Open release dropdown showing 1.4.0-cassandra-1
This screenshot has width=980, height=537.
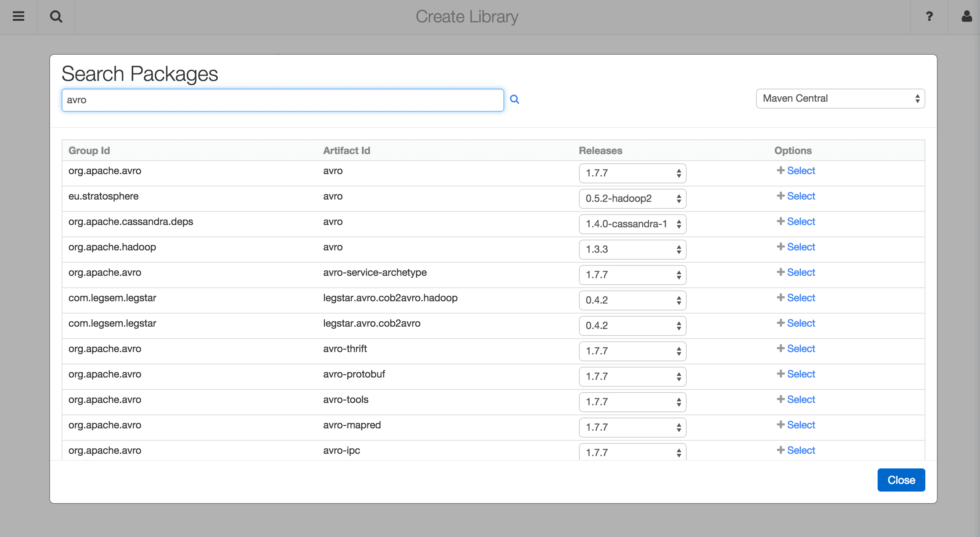[632, 224]
